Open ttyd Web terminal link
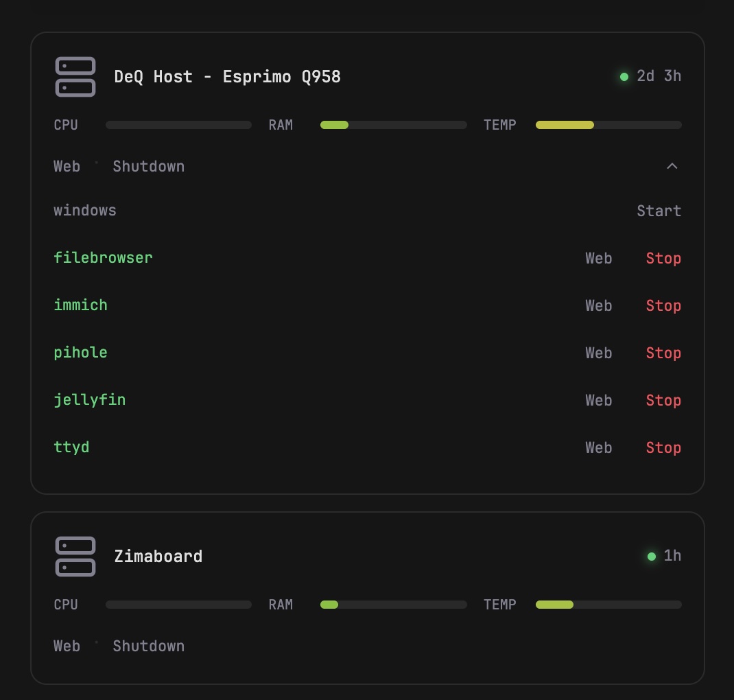Screen dimensions: 734x700 coord(598,448)
